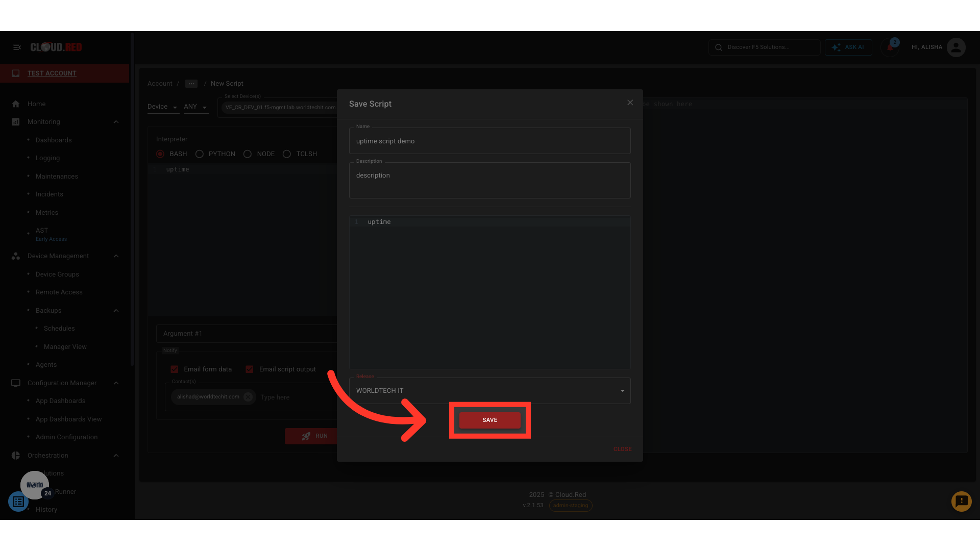Open the notifications bell icon
The image size is (980, 551).
[890, 47]
